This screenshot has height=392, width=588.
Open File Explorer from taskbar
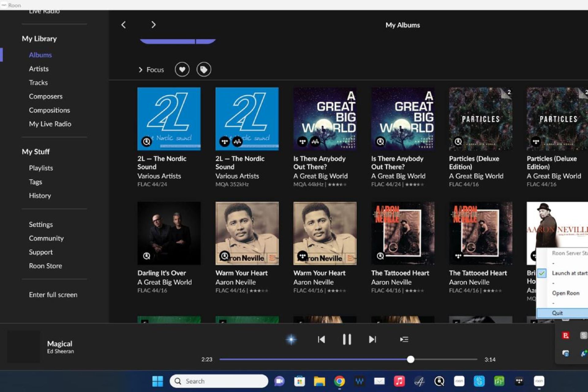(x=319, y=381)
